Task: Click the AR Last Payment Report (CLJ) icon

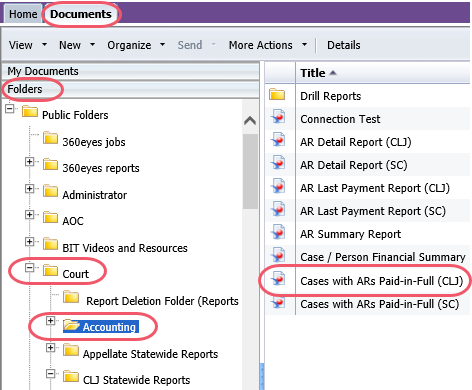Action: coord(278,186)
